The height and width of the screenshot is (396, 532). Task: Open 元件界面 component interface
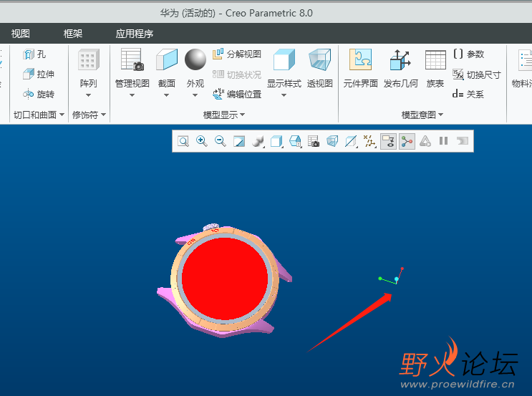tap(361, 68)
